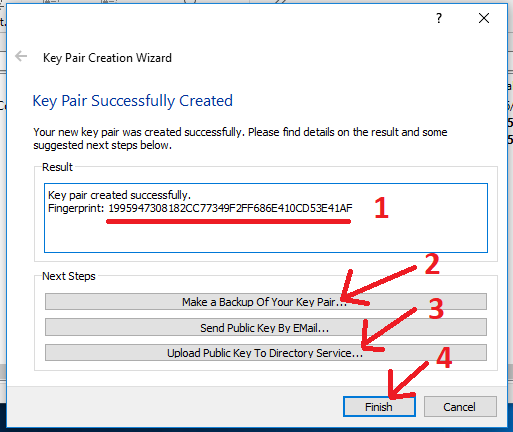The width and height of the screenshot is (513, 432).
Task: Click the 'Key Pair Creation Wizard' title text
Action: pyautogui.click(x=107, y=58)
